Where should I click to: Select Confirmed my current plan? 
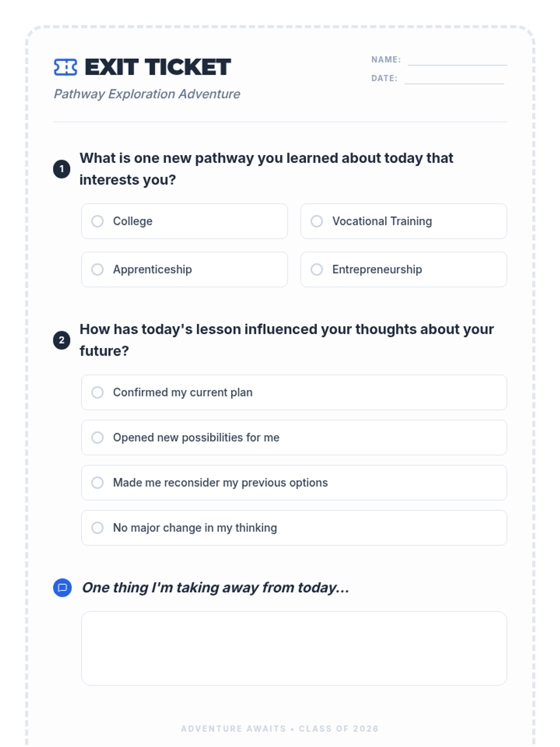pos(294,392)
